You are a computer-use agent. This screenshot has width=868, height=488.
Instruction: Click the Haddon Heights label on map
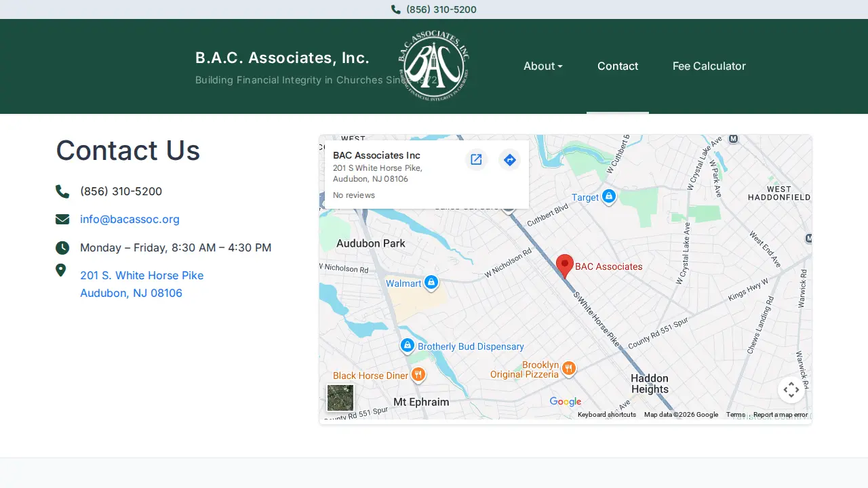pyautogui.click(x=650, y=384)
